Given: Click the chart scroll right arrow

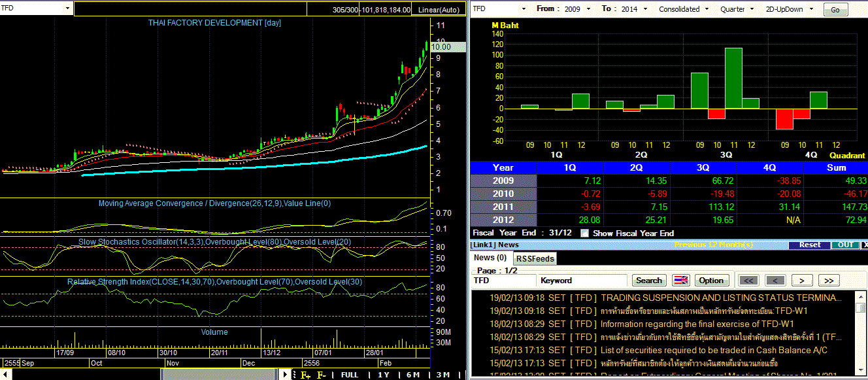Looking at the screenshot, I should coord(285,375).
